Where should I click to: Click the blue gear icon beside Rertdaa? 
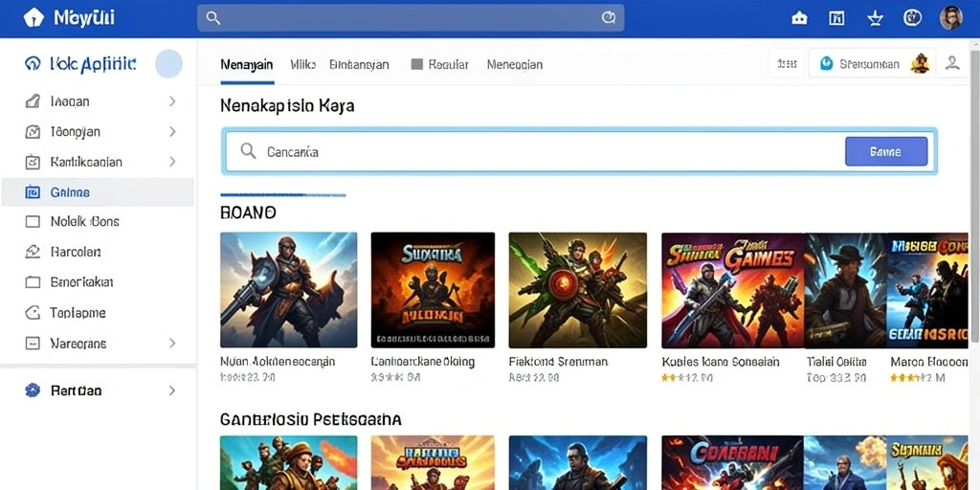[x=33, y=390]
